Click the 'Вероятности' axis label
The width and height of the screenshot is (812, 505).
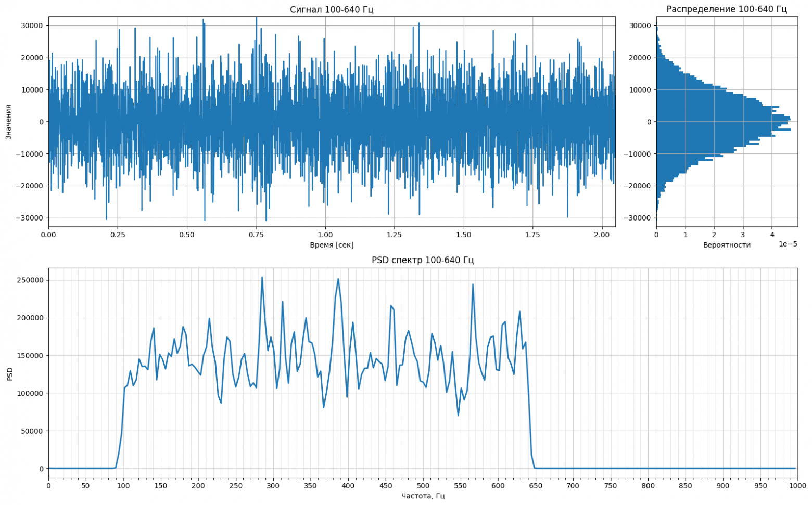(726, 245)
